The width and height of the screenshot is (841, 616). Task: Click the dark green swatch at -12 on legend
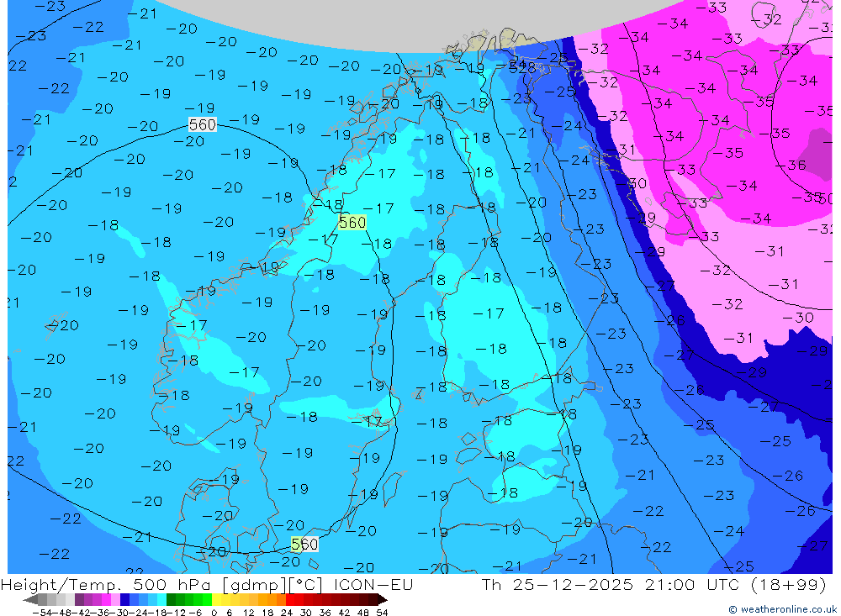[171, 599]
